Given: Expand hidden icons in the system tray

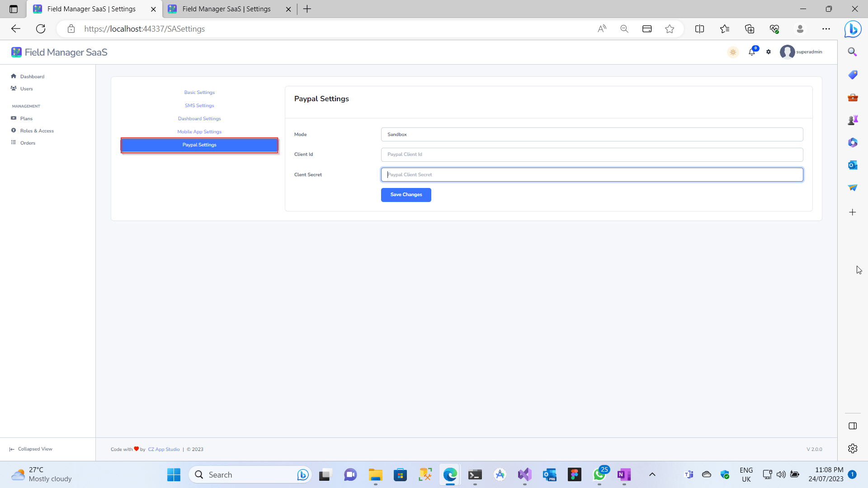Looking at the screenshot, I should click(652, 474).
